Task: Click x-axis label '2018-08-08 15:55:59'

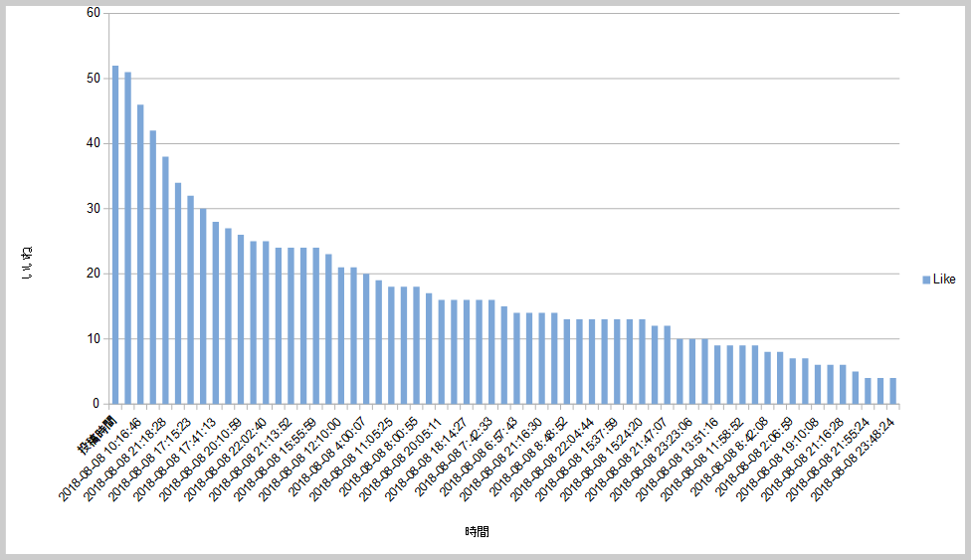Action: coord(276,459)
